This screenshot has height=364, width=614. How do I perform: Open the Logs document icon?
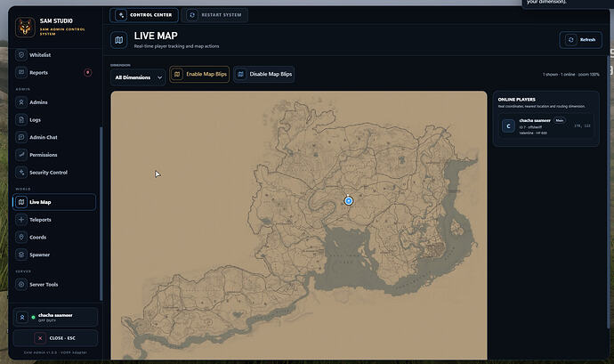click(21, 120)
